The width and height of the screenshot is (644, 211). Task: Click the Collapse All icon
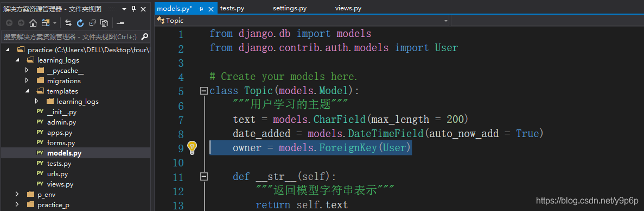[92, 23]
